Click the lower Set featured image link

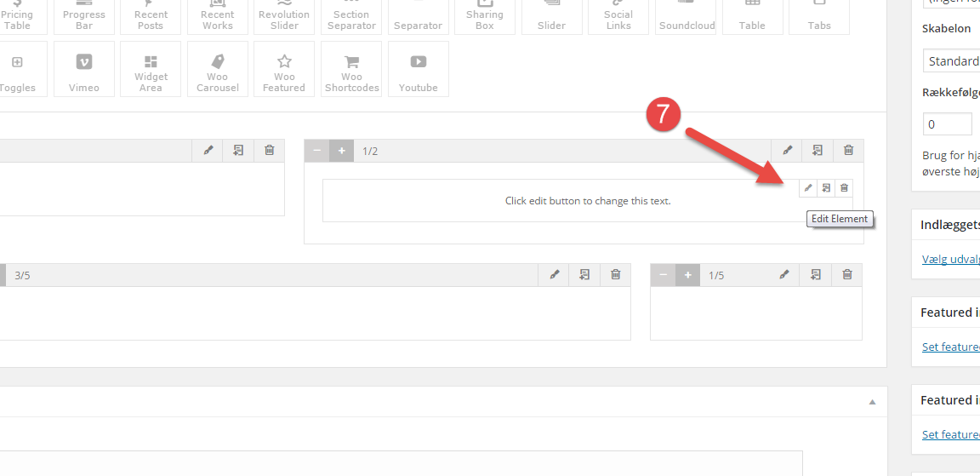pos(950,434)
